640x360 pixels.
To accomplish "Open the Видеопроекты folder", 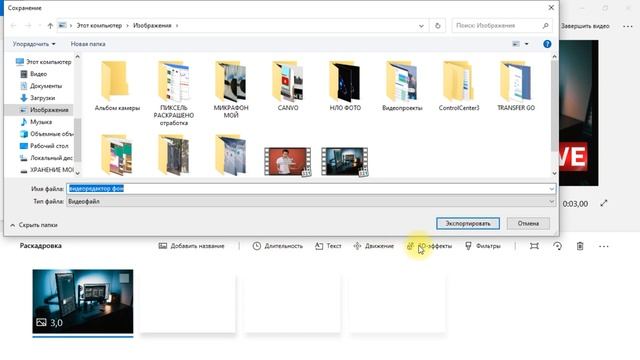I will tap(402, 86).
